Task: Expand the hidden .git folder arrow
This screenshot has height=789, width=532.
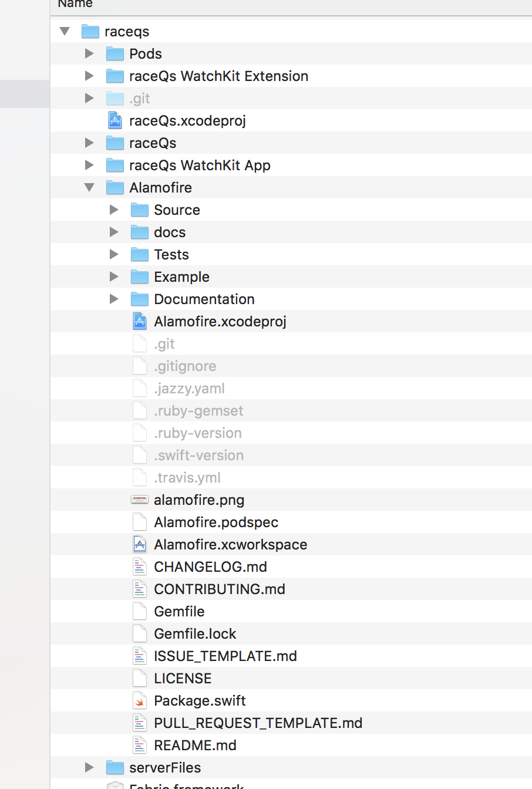Action: point(89,98)
